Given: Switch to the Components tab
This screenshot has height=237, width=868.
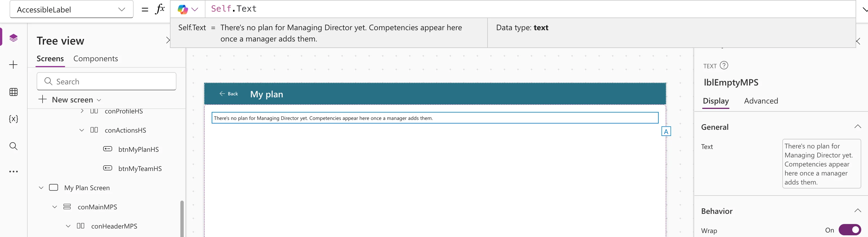Looking at the screenshot, I should [96, 59].
